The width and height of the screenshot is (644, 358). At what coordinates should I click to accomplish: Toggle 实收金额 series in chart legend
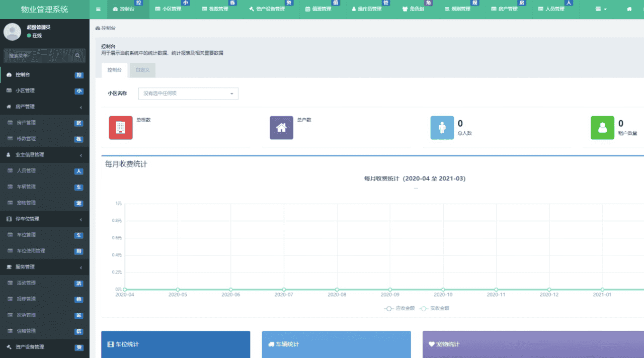[x=435, y=308]
